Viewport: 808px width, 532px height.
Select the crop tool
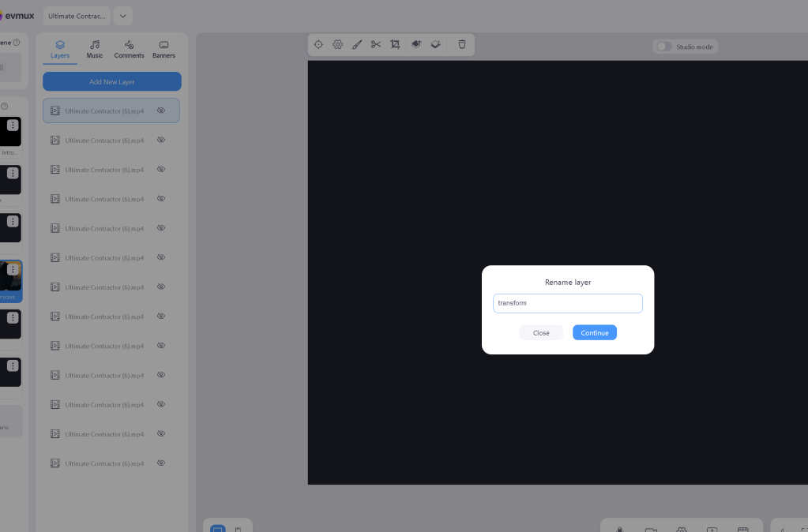point(395,44)
